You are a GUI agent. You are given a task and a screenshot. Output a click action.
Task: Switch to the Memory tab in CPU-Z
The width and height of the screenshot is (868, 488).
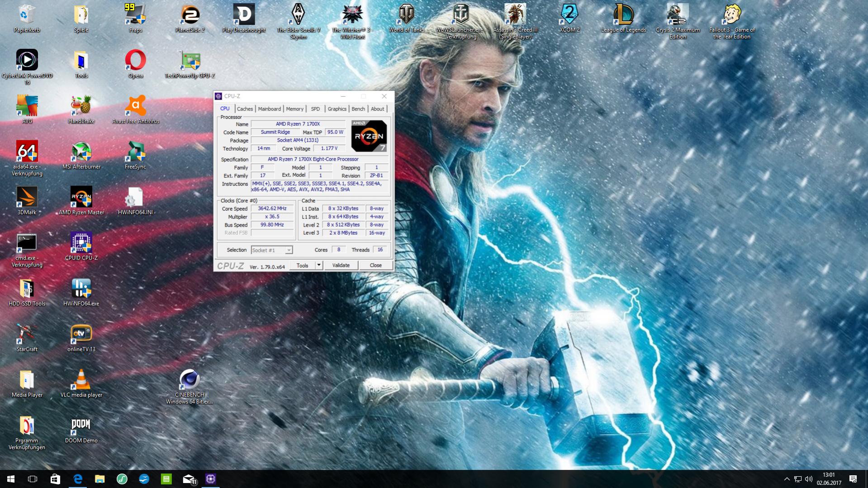pos(294,109)
